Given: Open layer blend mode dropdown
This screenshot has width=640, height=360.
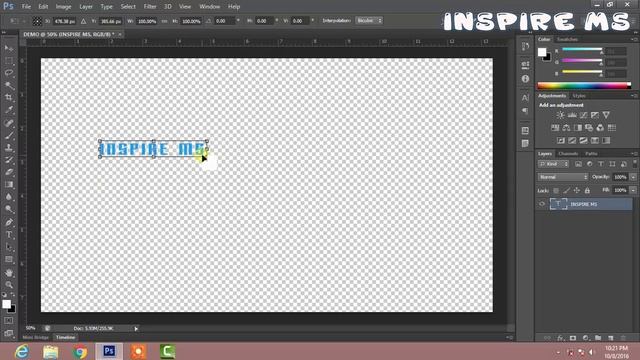Looking at the screenshot, I should click(562, 177).
